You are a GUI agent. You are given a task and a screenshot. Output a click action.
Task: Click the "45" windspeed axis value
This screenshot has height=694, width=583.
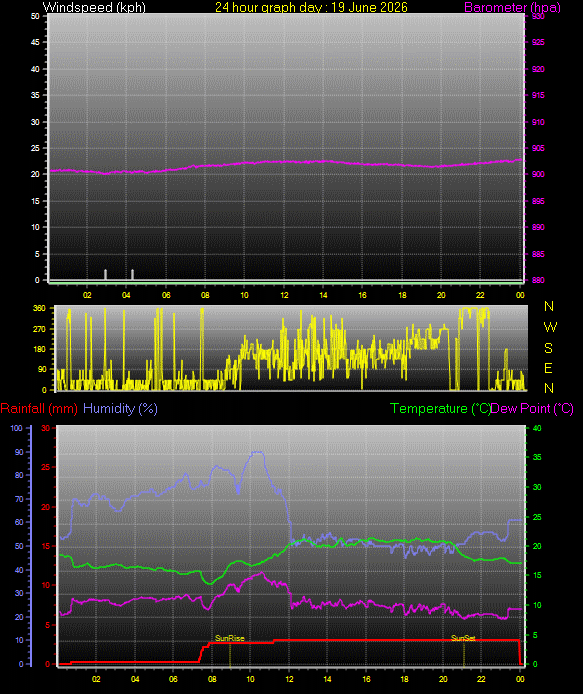point(35,42)
